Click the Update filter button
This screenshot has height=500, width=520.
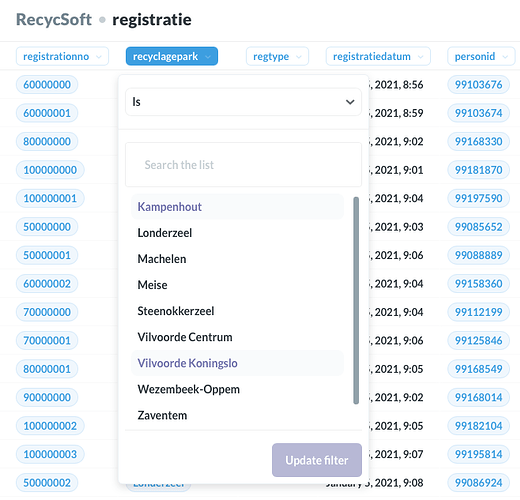coord(317,460)
